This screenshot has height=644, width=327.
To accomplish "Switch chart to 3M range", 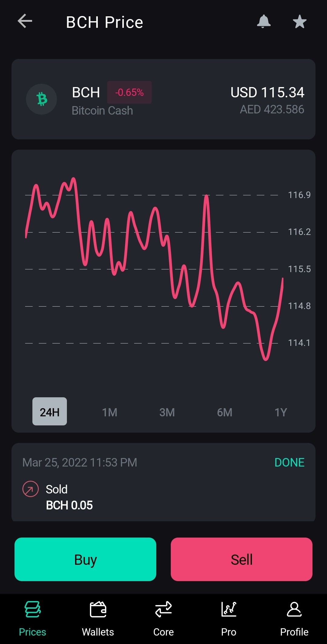I will pos(167,412).
